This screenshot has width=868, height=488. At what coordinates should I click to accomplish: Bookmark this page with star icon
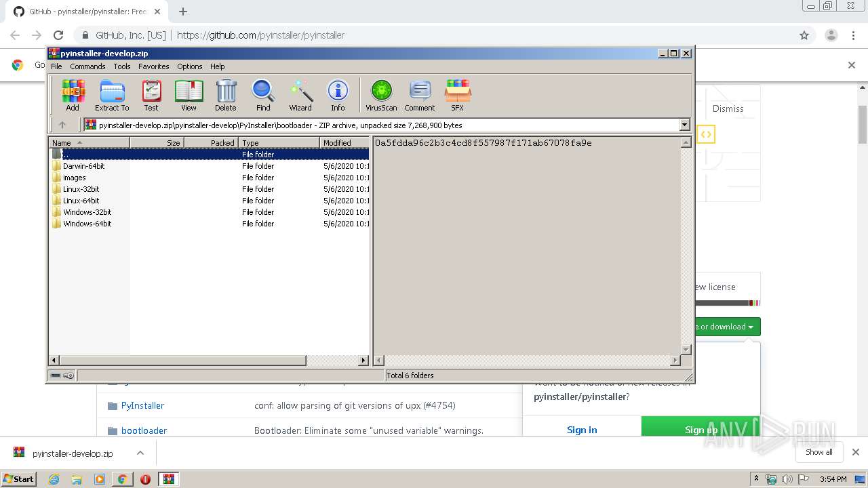pyautogui.click(x=804, y=35)
